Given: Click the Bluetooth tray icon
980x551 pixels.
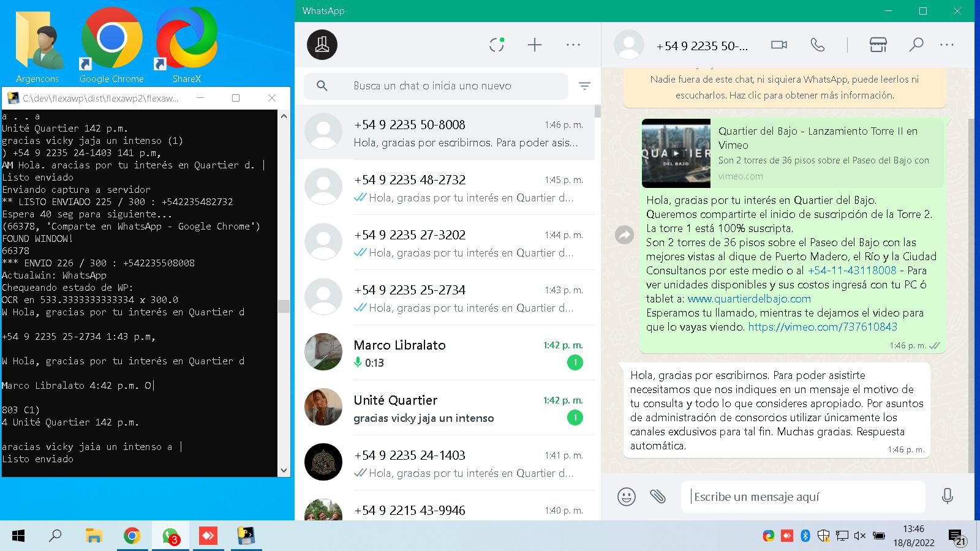Looking at the screenshot, I should 805,536.
